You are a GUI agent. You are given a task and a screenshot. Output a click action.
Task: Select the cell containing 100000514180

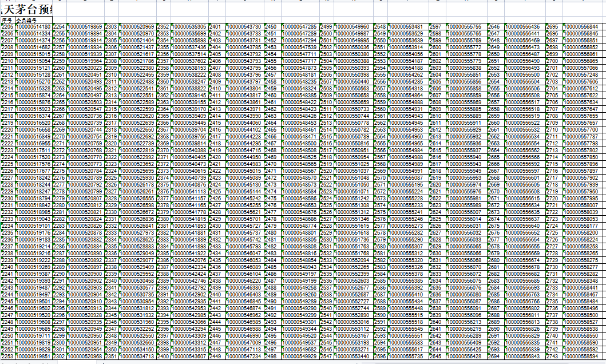[x=33, y=27]
